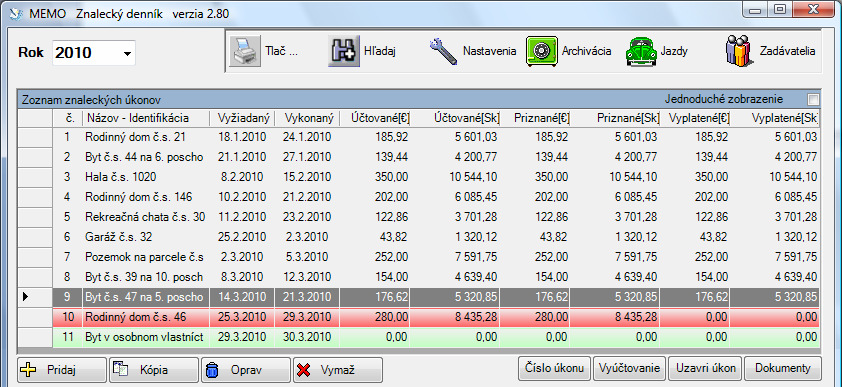Click the Tlač ... label in the toolbar

click(281, 52)
